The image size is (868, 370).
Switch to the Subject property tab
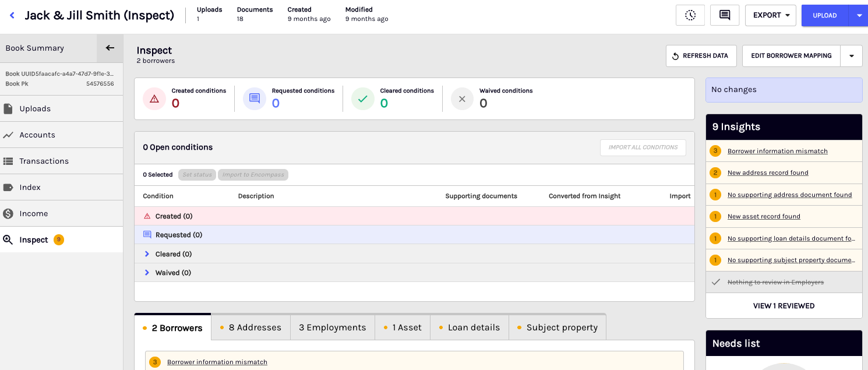(x=558, y=327)
